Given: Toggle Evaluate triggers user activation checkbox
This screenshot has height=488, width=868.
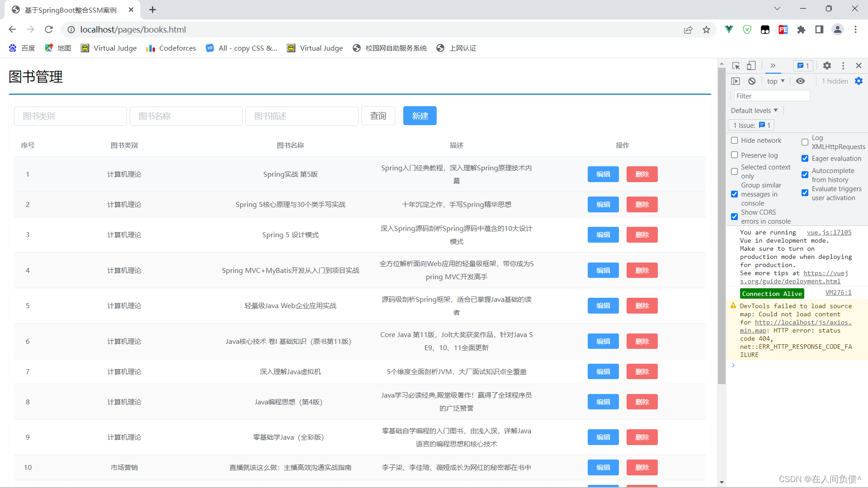Looking at the screenshot, I should click(805, 193).
